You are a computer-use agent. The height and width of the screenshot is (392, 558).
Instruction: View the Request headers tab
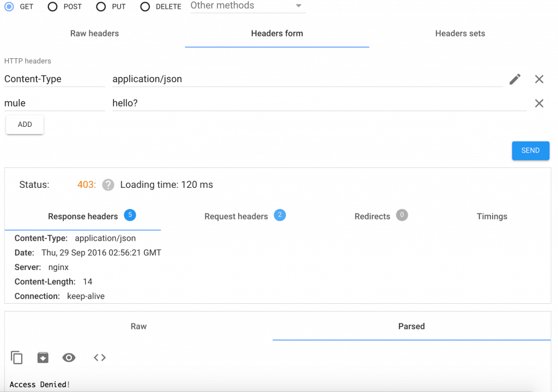pos(236,216)
